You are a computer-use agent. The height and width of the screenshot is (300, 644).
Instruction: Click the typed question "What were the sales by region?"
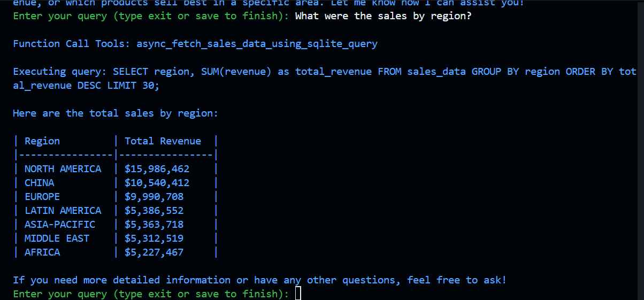tap(383, 16)
